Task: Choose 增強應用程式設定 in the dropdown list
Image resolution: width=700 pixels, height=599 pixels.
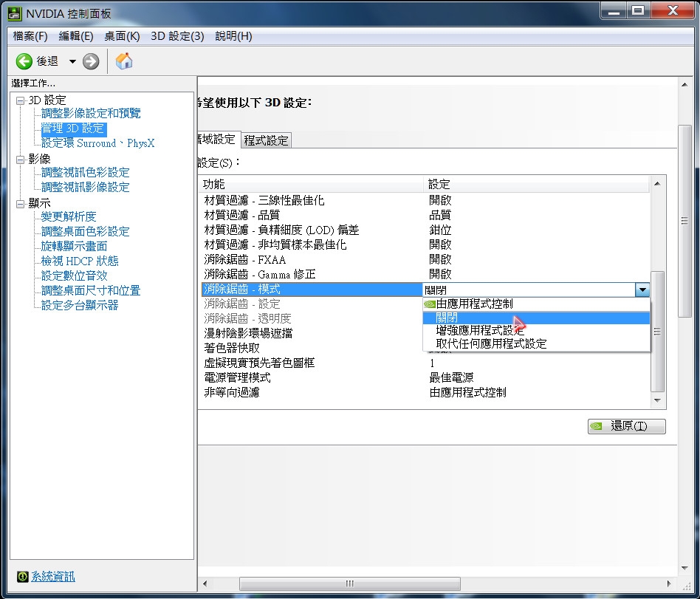Action: (x=536, y=331)
